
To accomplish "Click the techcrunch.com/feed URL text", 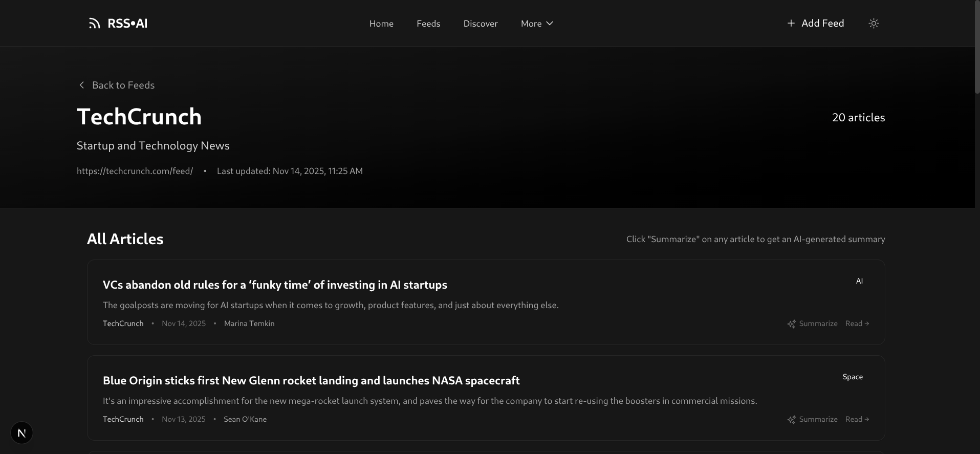I will pyautogui.click(x=135, y=171).
